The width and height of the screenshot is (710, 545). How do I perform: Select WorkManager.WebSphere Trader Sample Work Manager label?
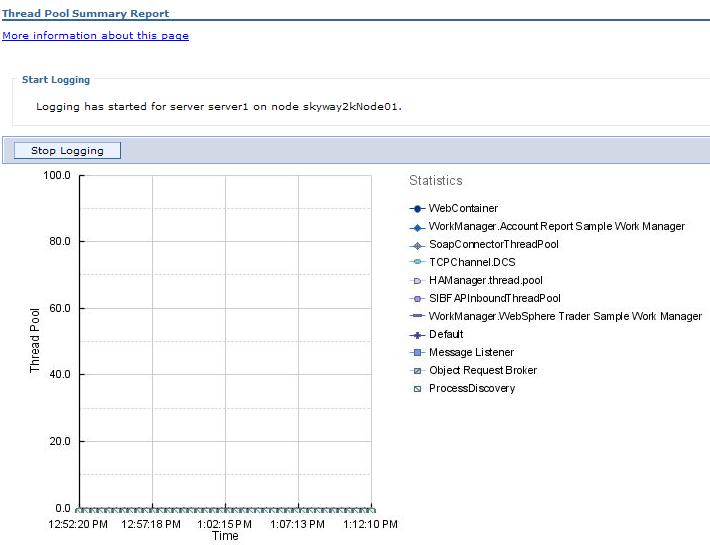566,316
